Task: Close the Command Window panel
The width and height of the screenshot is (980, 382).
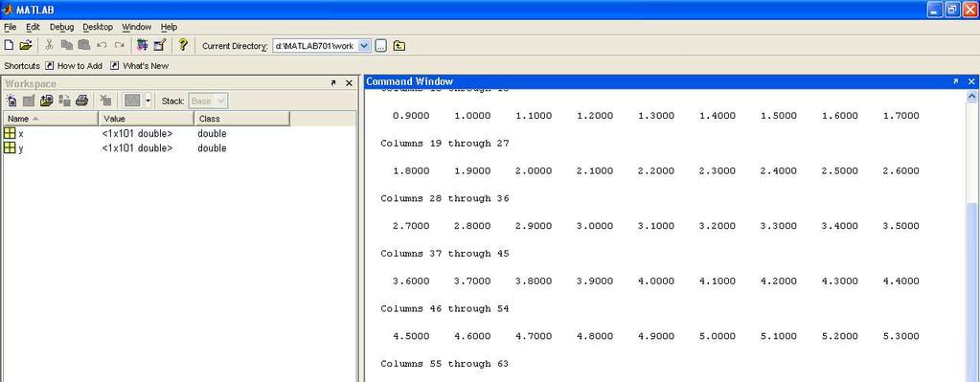Action: tap(971, 81)
